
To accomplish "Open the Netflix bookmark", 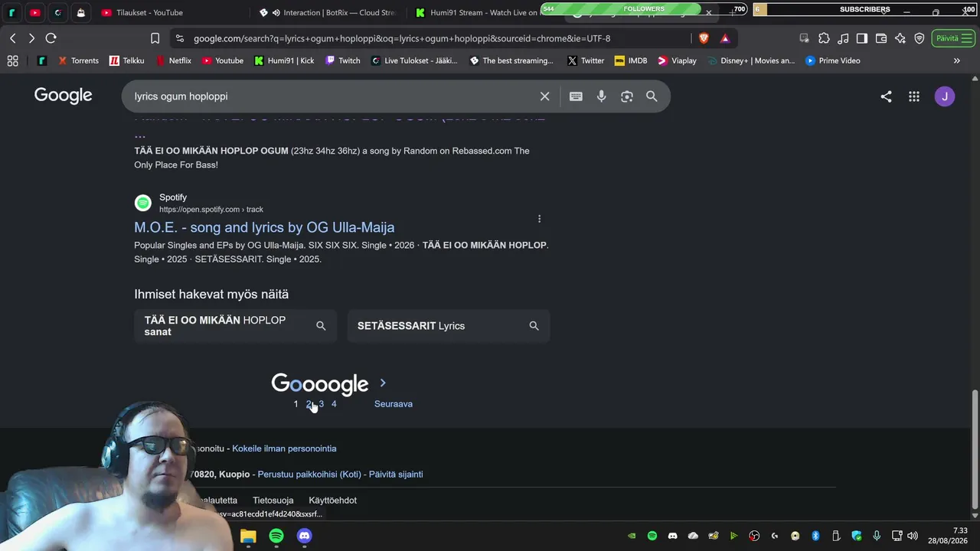I will tap(173, 60).
